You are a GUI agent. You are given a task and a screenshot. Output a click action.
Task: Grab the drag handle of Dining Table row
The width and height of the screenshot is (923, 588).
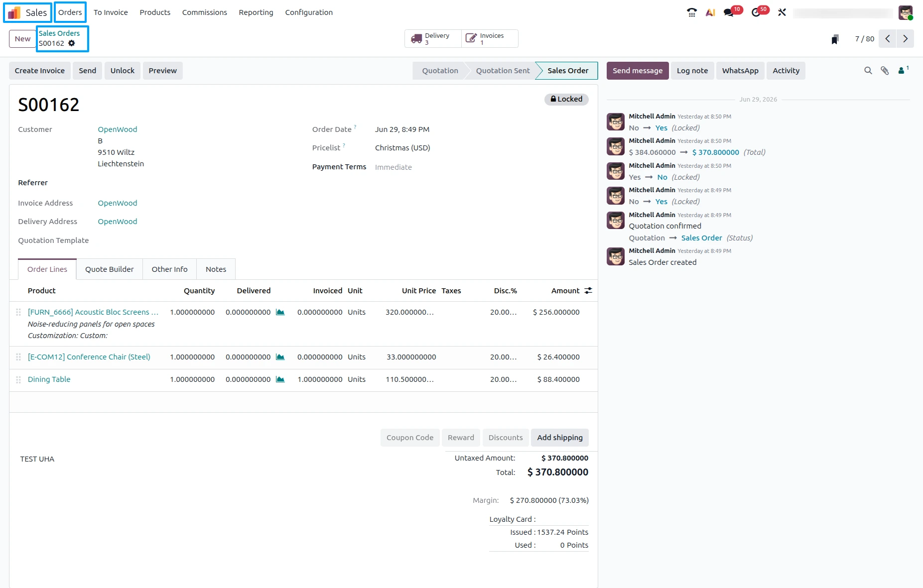[x=18, y=379]
